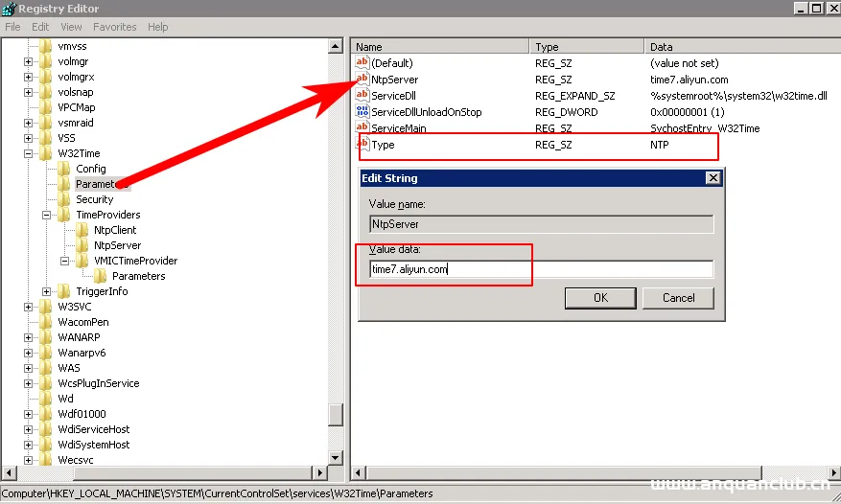The height and width of the screenshot is (504, 841).
Task: Open the Edit menu
Action: tap(39, 27)
